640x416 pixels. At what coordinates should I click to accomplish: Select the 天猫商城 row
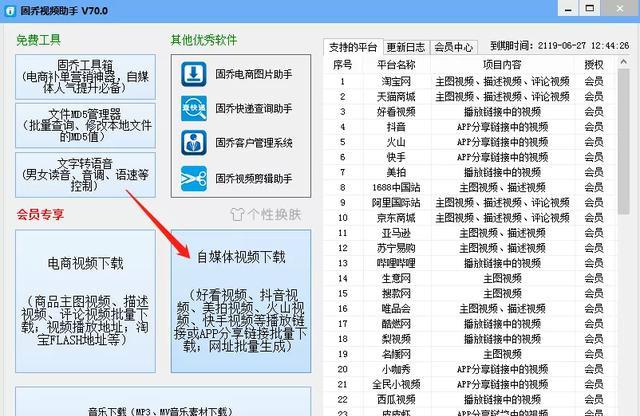tap(469, 96)
